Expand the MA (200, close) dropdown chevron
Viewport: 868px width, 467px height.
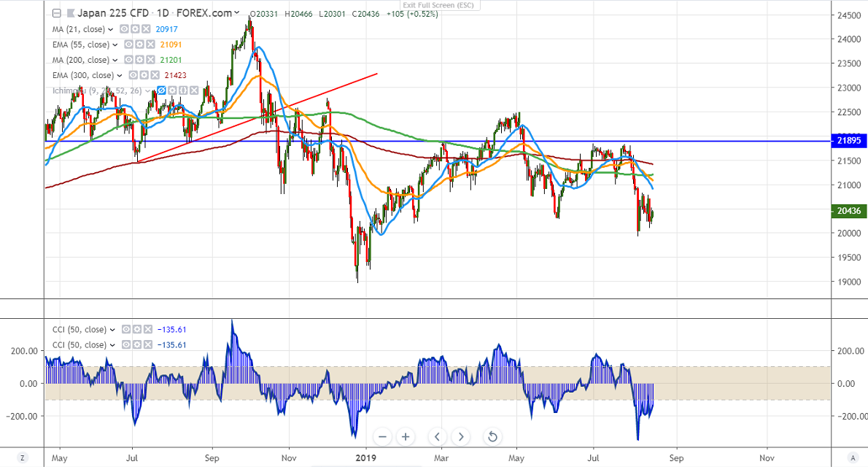[115, 61]
